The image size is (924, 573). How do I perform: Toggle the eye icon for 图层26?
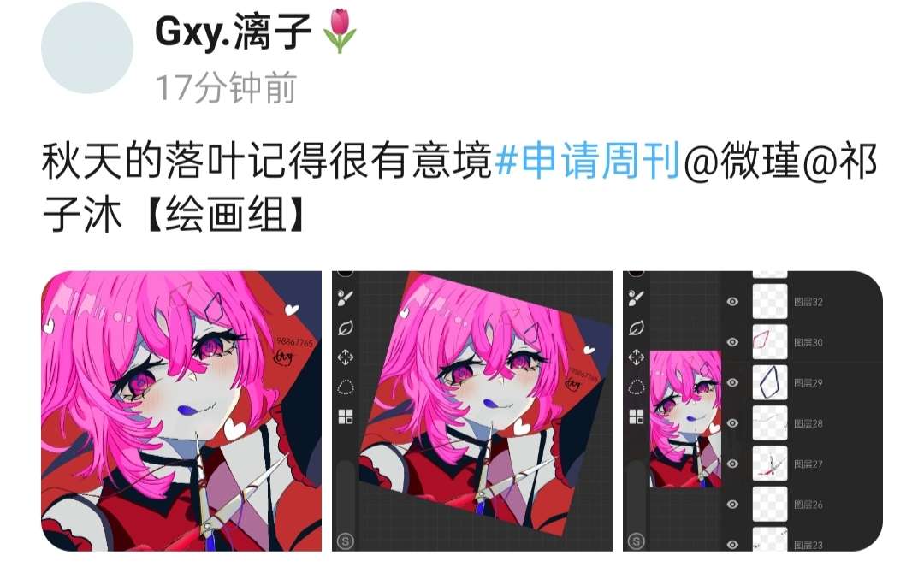coord(732,504)
